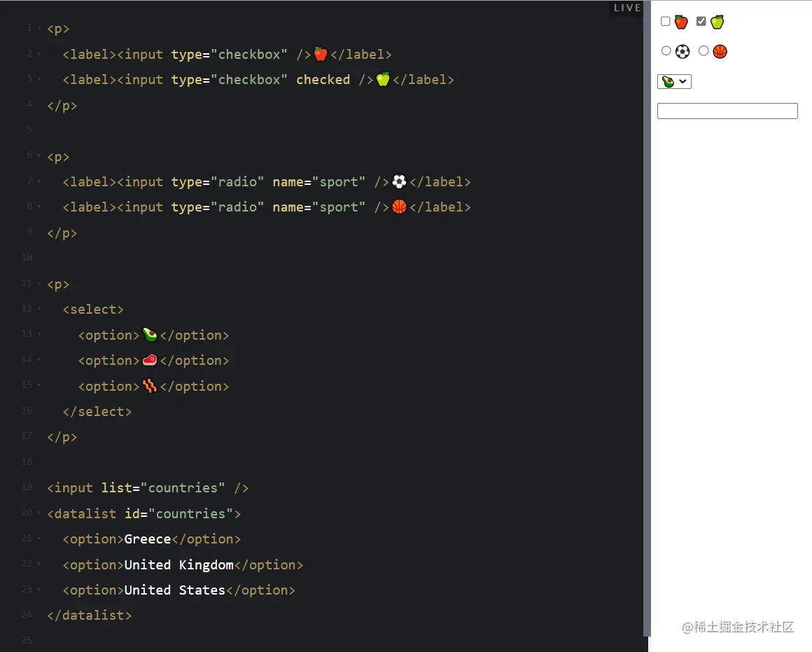Check the red apple checkbox in preview

666,21
